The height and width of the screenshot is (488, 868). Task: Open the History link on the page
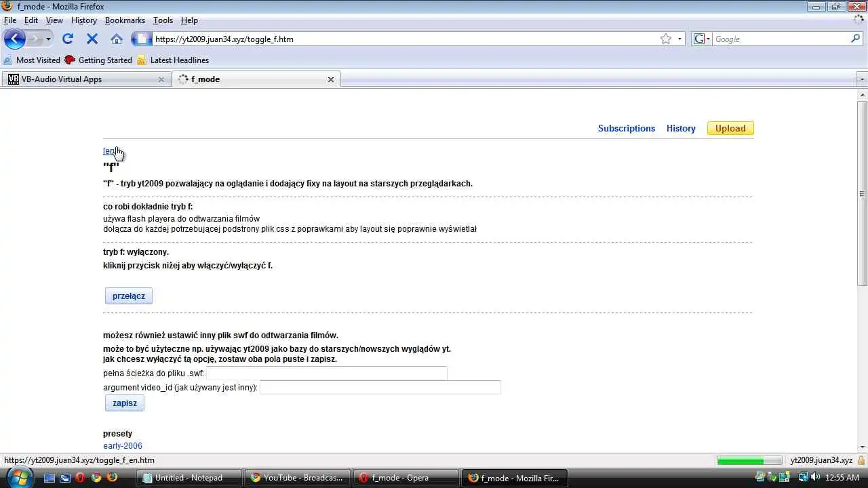[681, 128]
